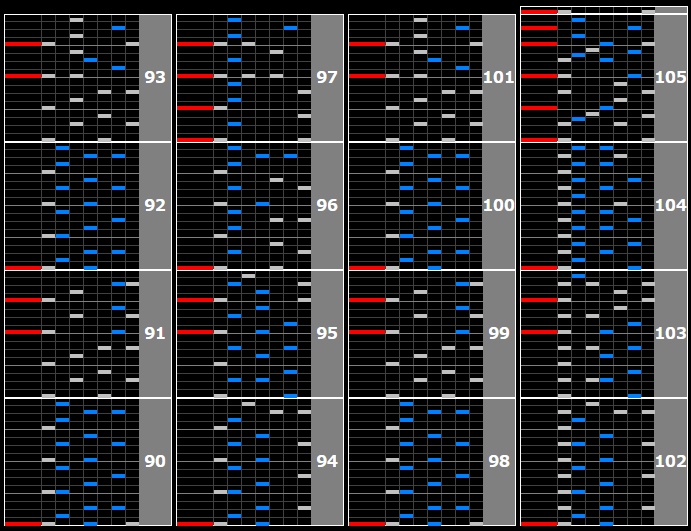The width and height of the screenshot is (691, 531).
Task: Click the measure number 98 label
Action: pos(499,461)
